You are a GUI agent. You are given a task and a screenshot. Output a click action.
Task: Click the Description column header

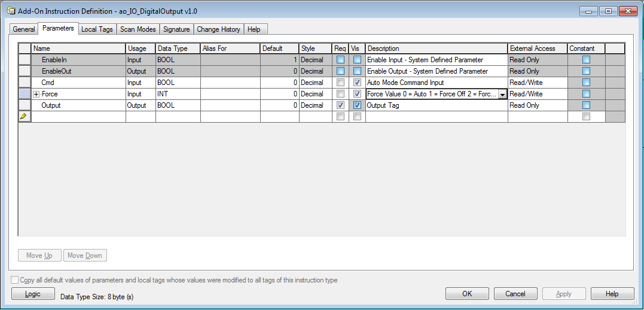(x=437, y=48)
